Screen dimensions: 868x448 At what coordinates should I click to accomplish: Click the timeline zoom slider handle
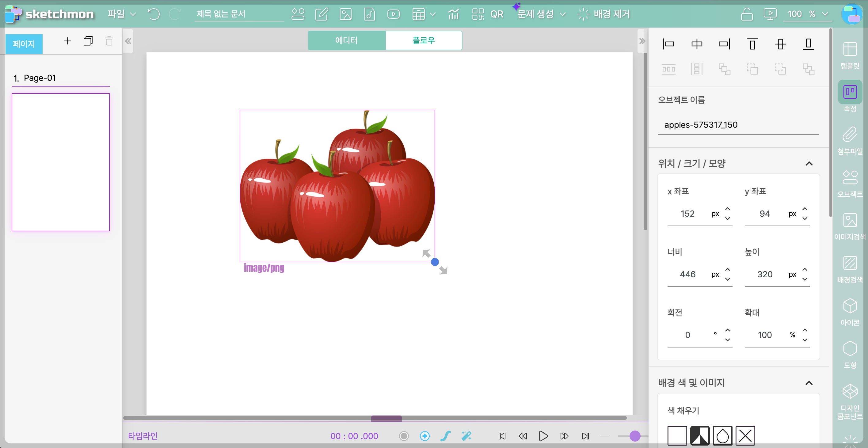coord(635,436)
